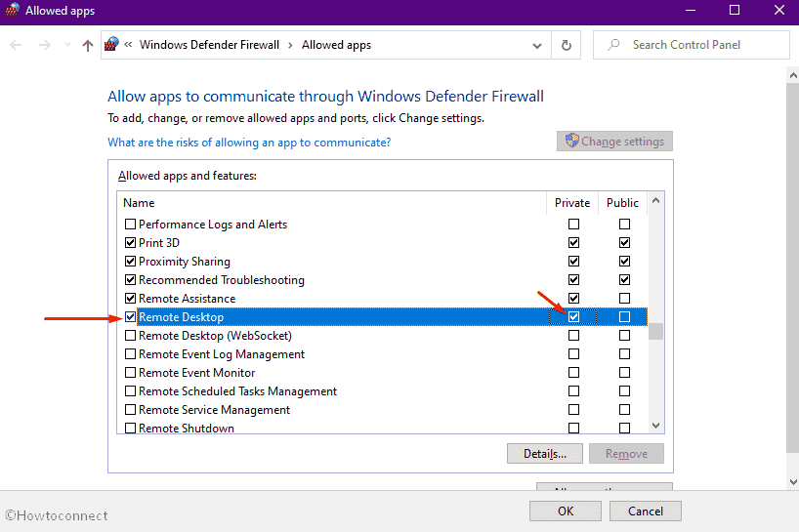
Task: Enable Remote Event Monitor name checkbox
Action: (131, 373)
